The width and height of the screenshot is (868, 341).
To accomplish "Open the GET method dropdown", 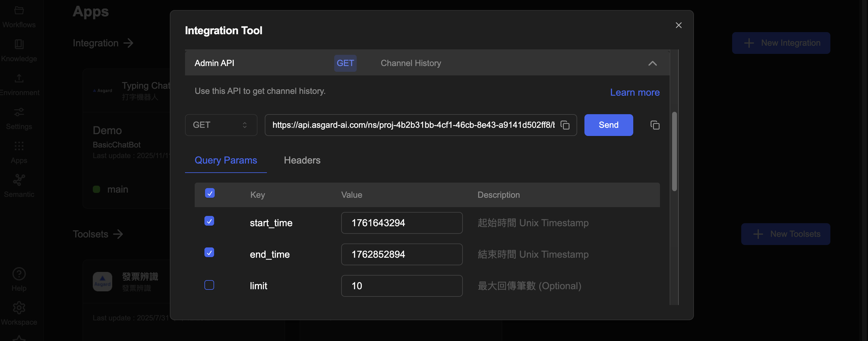I will [x=221, y=125].
